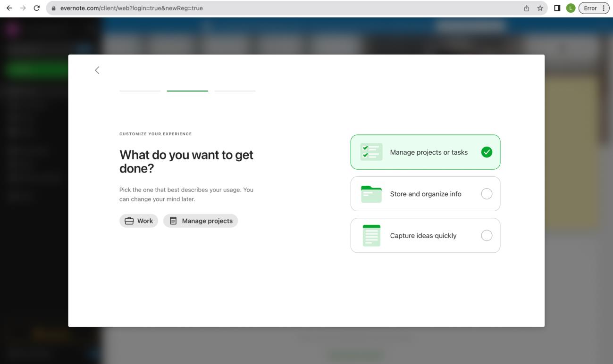
Task: Click the checklist icon on Manage projects card
Action: [x=371, y=152]
